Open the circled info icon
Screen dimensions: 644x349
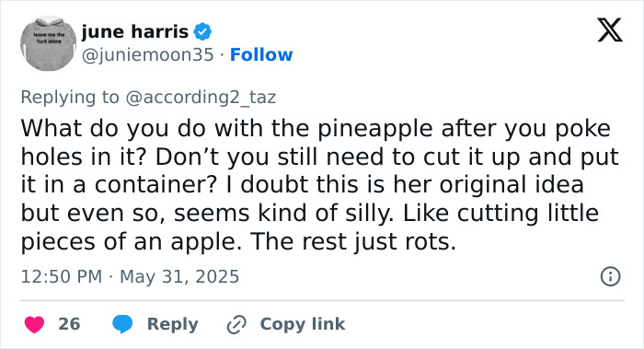tap(610, 276)
